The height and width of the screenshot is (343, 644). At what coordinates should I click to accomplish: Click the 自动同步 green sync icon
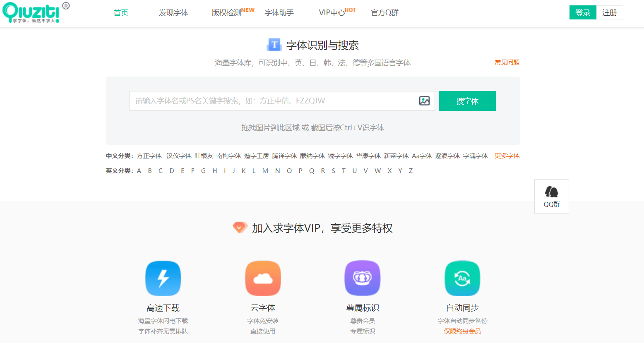point(462,278)
